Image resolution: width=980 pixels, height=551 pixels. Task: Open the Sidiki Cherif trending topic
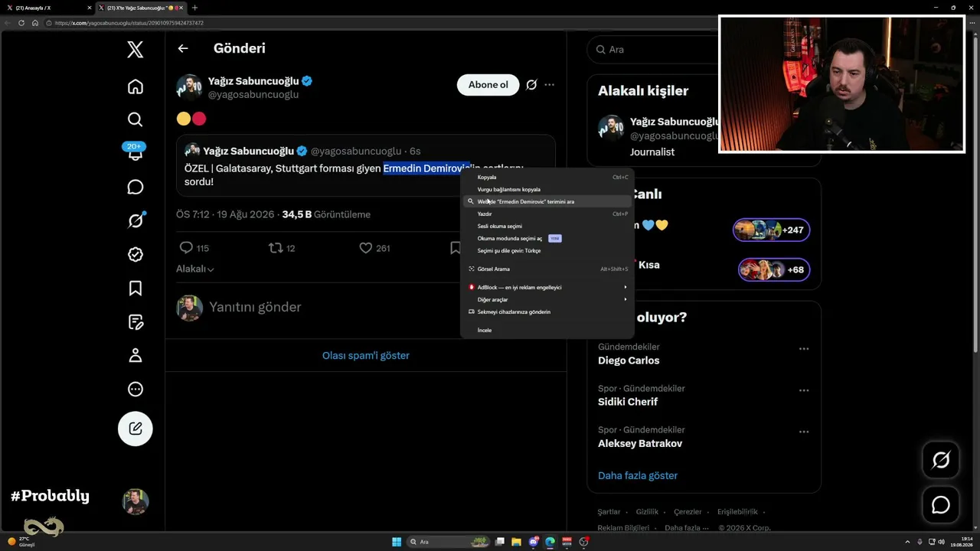[628, 402]
